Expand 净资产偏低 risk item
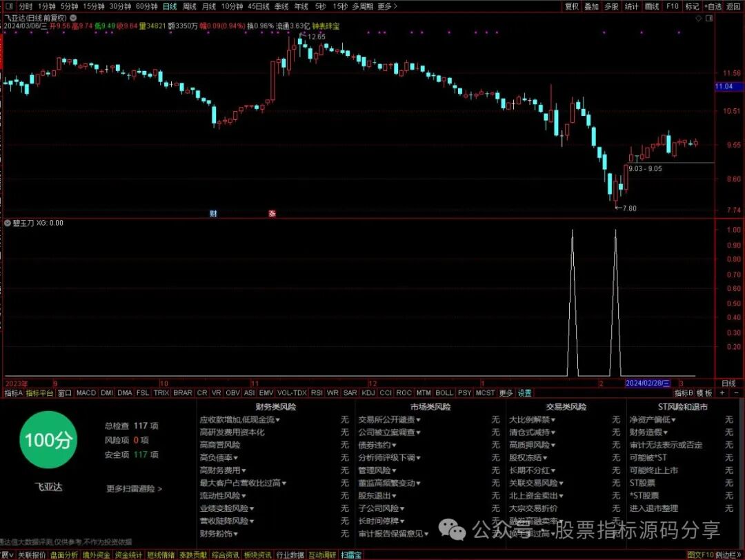The height and width of the screenshot is (560, 745). 653,419
